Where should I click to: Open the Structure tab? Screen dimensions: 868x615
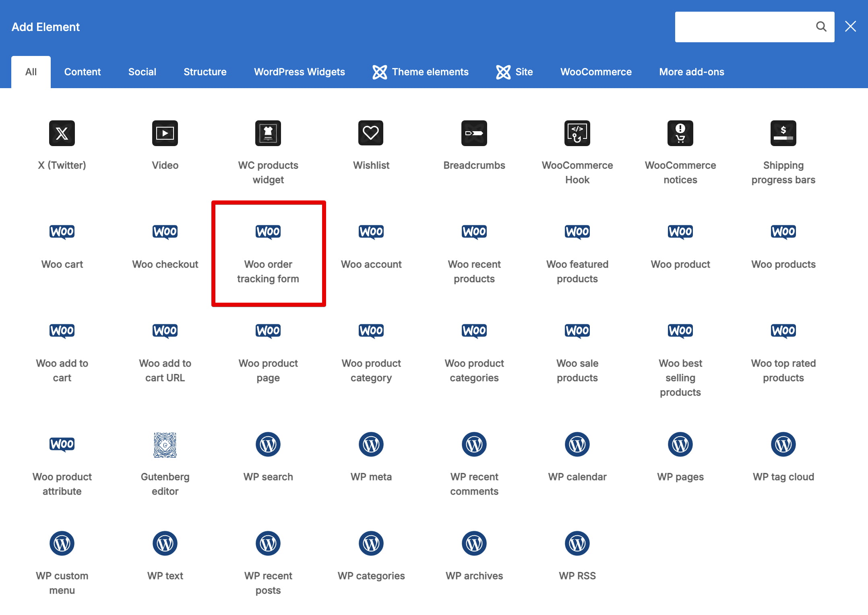(x=205, y=72)
